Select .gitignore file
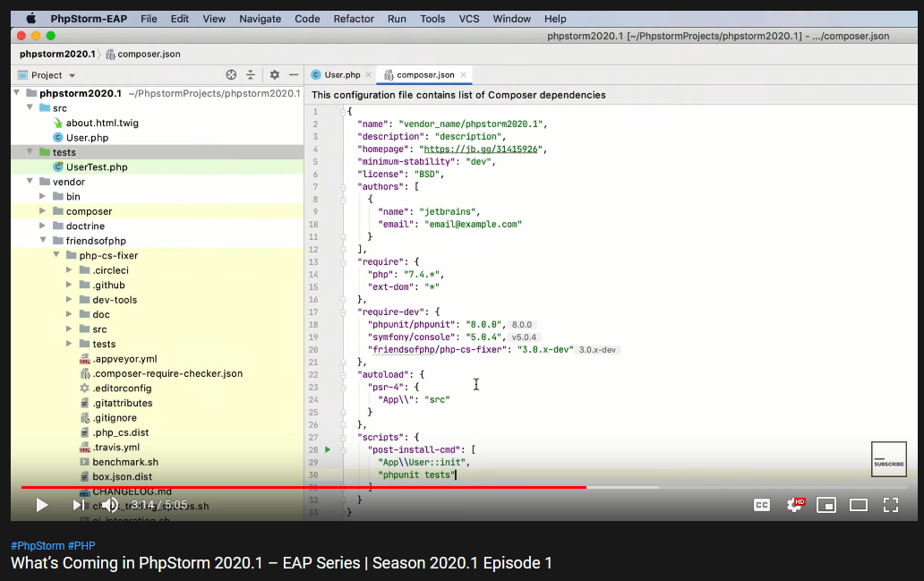This screenshot has height=581, width=924. [115, 418]
